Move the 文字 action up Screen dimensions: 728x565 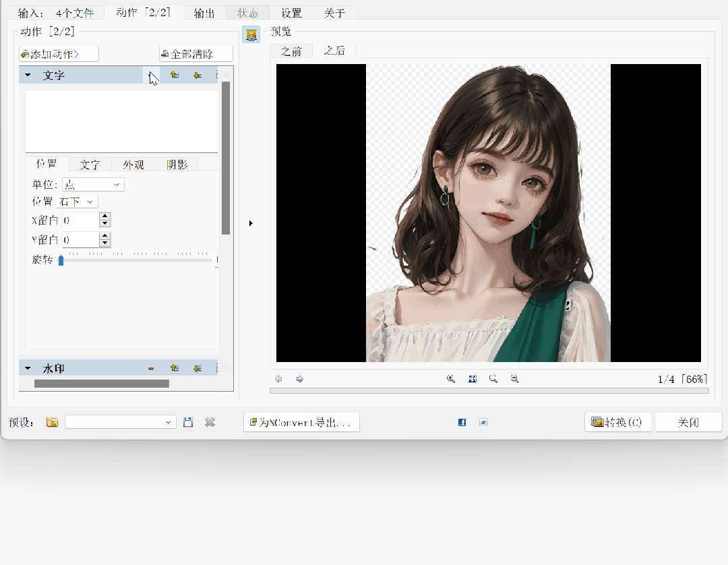(175, 76)
